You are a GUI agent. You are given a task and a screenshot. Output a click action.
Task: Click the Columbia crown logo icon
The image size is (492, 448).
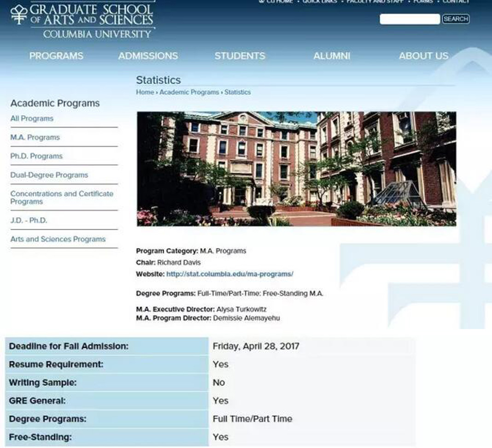point(19,14)
